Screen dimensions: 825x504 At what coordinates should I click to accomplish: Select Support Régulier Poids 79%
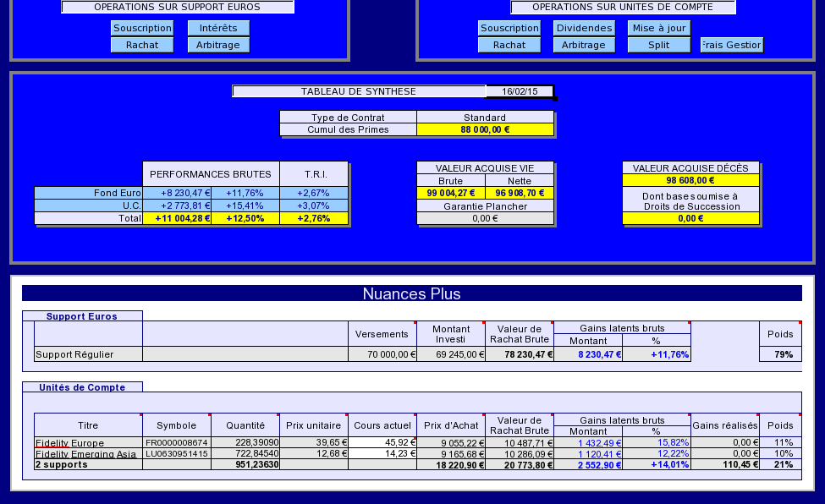pyautogui.click(x=780, y=354)
